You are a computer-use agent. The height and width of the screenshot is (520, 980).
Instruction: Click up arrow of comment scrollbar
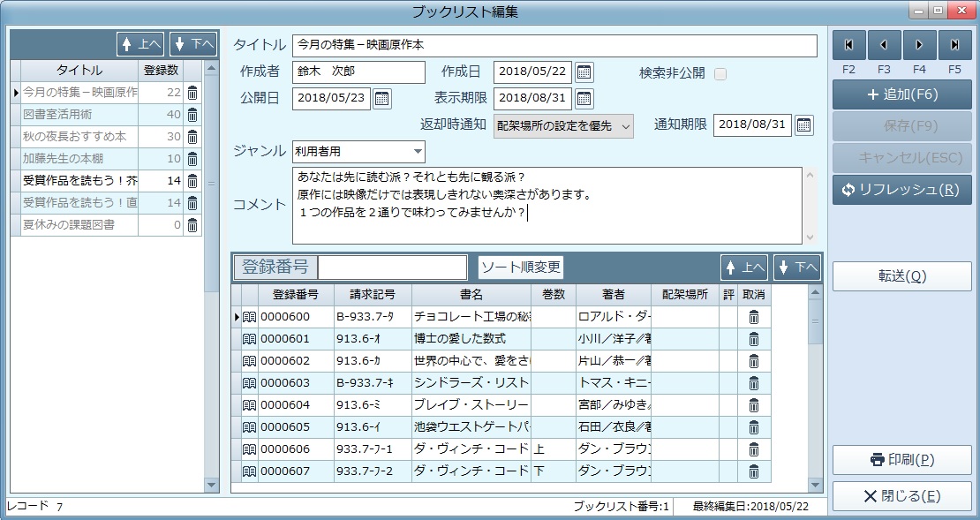[x=810, y=175]
